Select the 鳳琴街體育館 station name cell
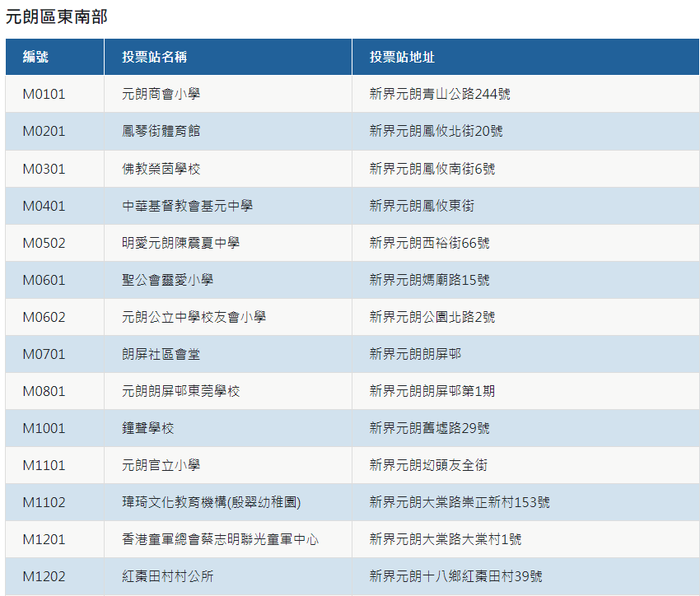The width and height of the screenshot is (700, 596). [x=161, y=131]
